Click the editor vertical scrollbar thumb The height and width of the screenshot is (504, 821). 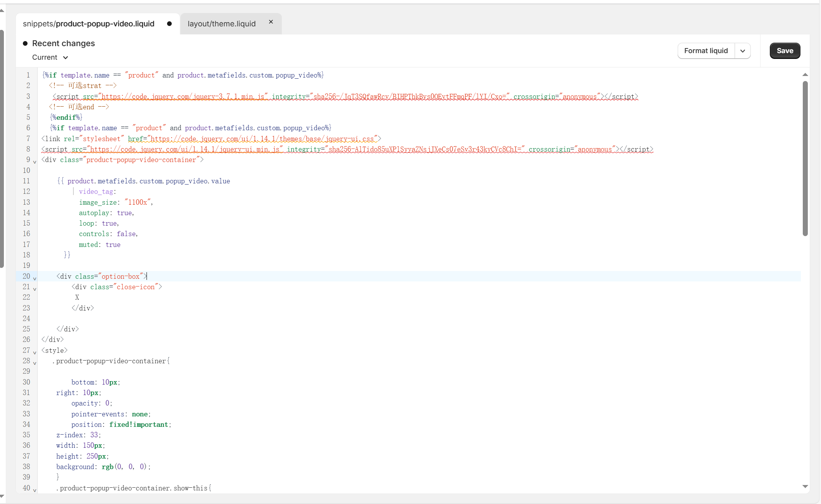805,158
